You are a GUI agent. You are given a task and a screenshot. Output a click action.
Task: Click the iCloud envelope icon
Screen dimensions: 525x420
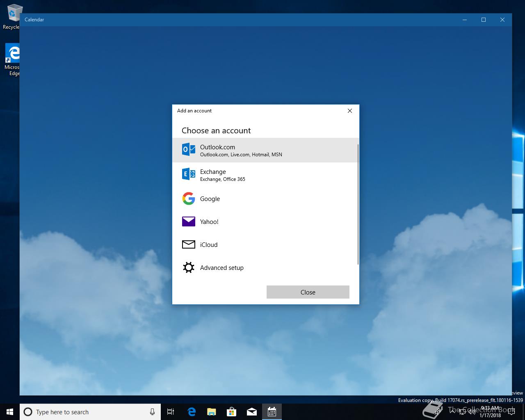click(189, 244)
